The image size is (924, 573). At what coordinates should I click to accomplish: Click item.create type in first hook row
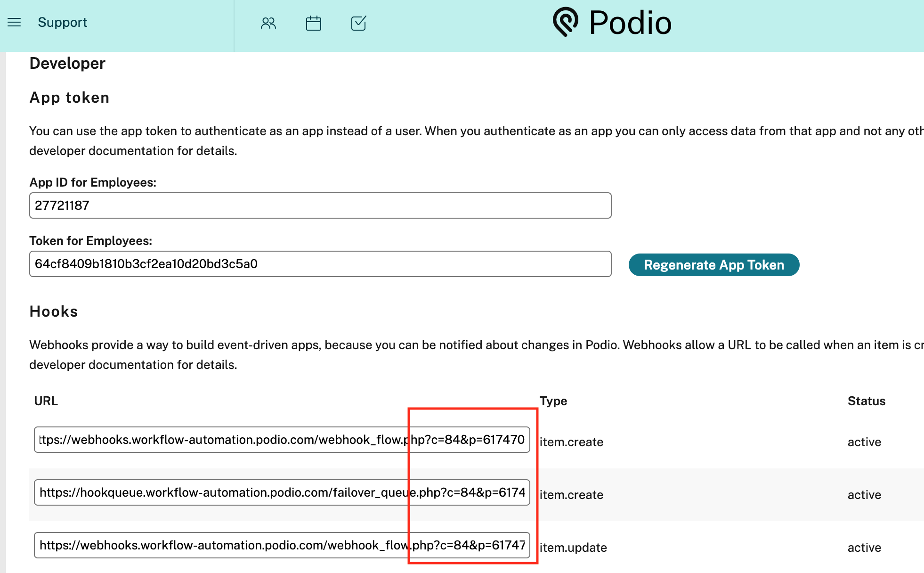(x=571, y=442)
